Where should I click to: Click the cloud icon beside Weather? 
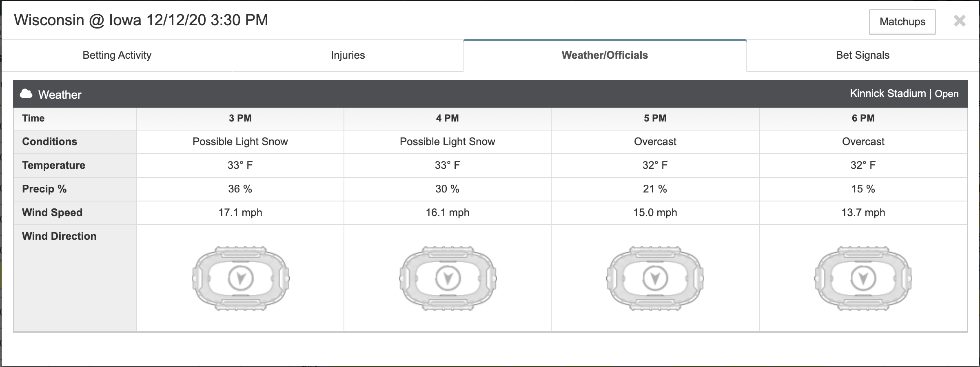click(26, 94)
